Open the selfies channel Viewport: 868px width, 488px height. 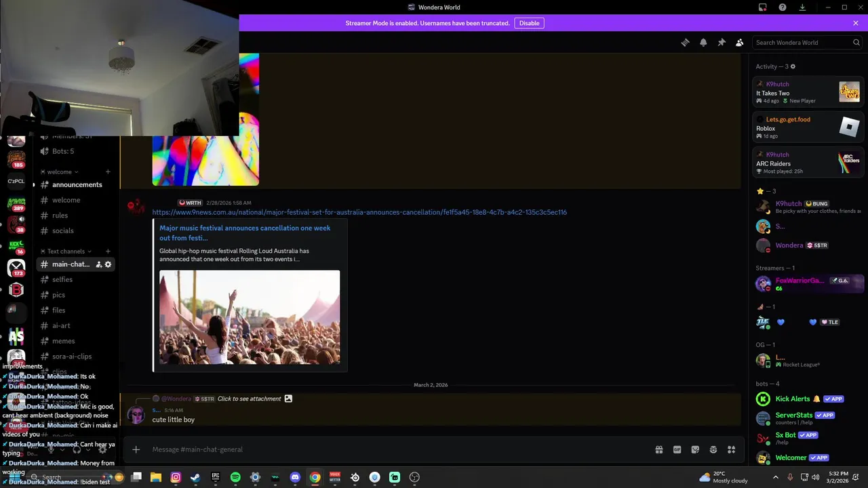click(76, 279)
